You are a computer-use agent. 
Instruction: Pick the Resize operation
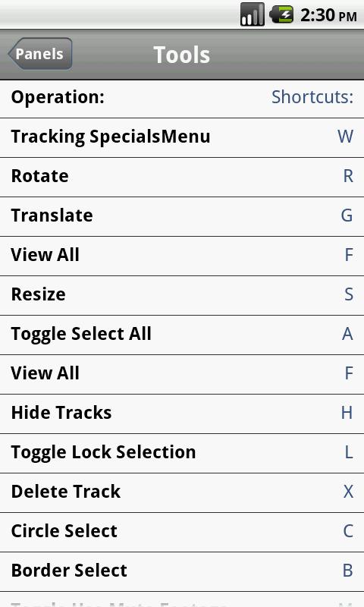[182, 296]
